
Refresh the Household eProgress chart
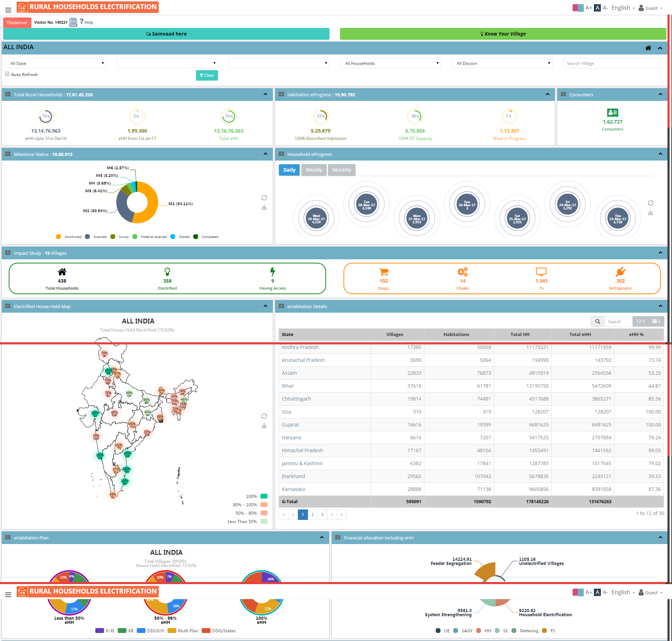point(650,203)
